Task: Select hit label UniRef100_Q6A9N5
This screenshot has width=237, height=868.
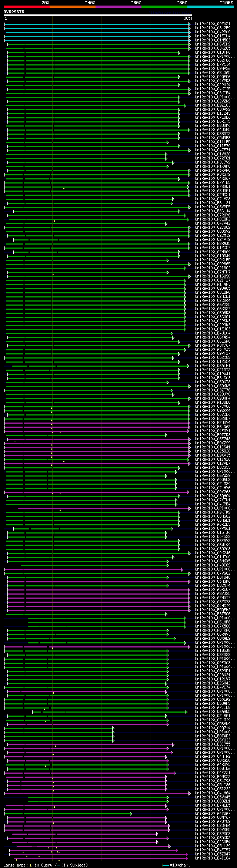Action: click(213, 711)
